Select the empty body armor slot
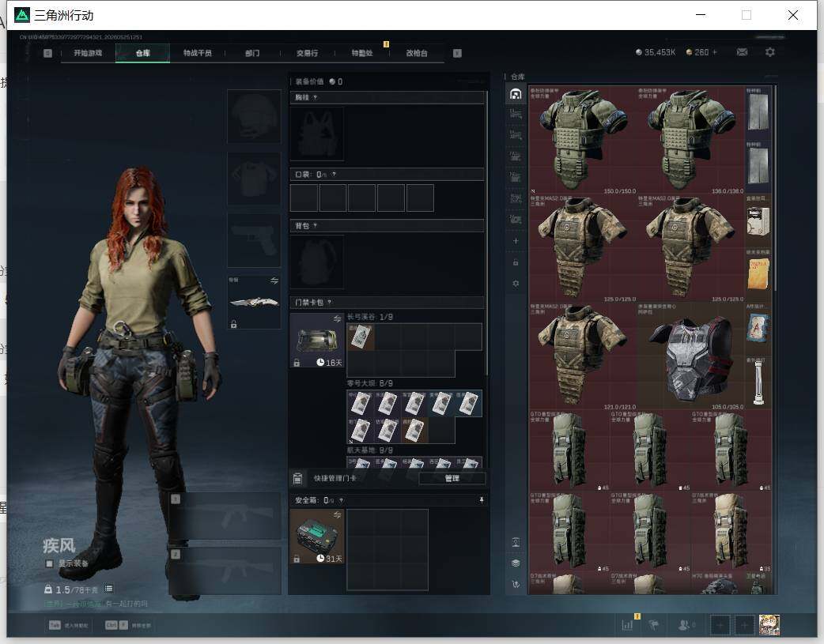The width and height of the screenshot is (824, 644). tap(254, 179)
